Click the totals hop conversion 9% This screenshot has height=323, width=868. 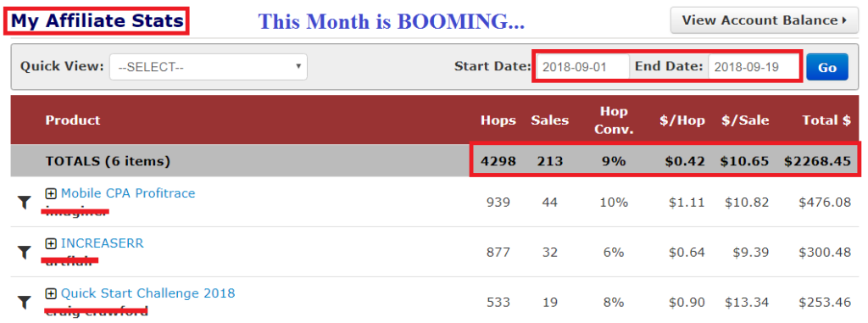[x=614, y=161]
